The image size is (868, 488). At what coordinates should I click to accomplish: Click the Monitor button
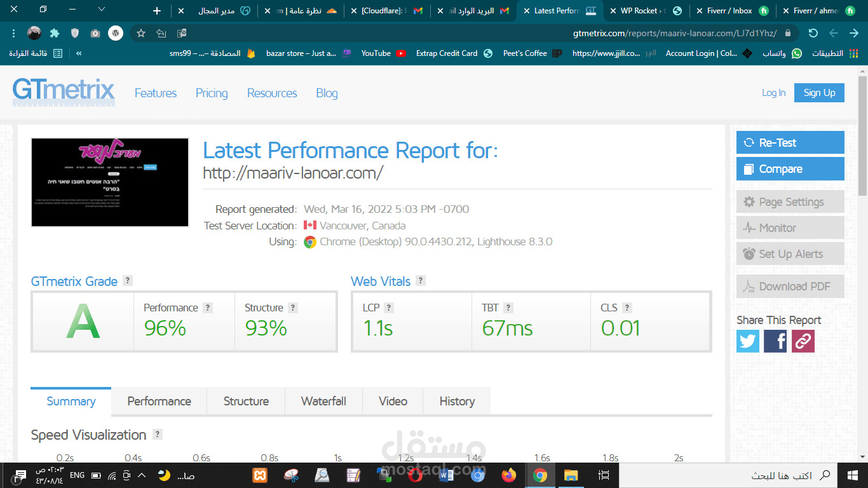tap(790, 228)
